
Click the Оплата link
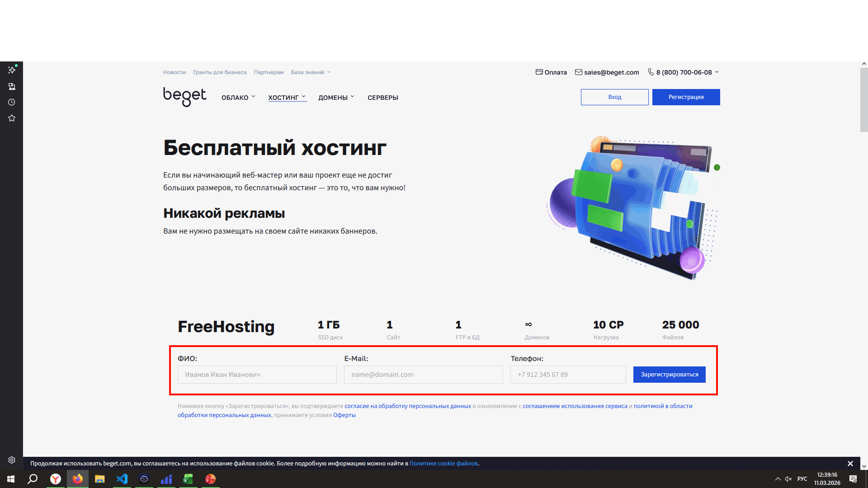[556, 72]
